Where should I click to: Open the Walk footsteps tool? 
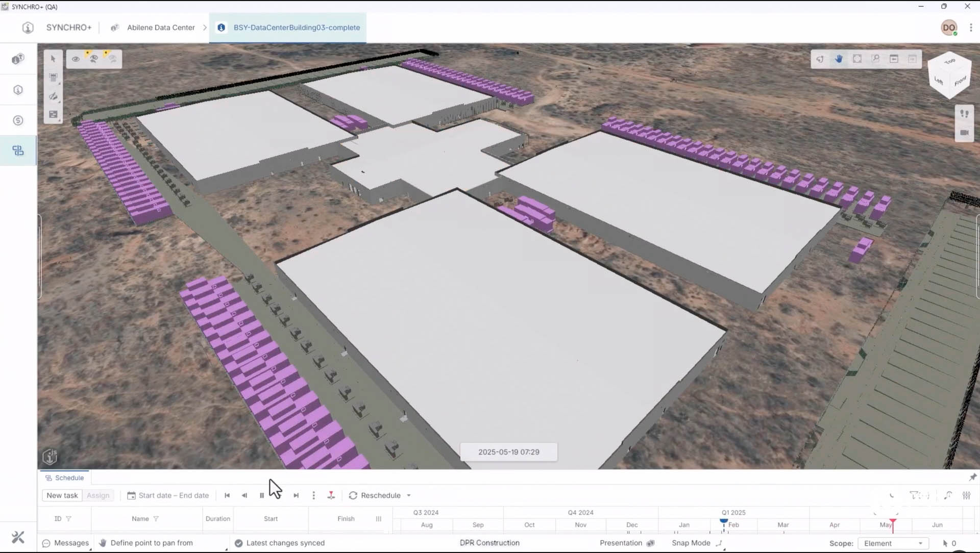pos(964,114)
